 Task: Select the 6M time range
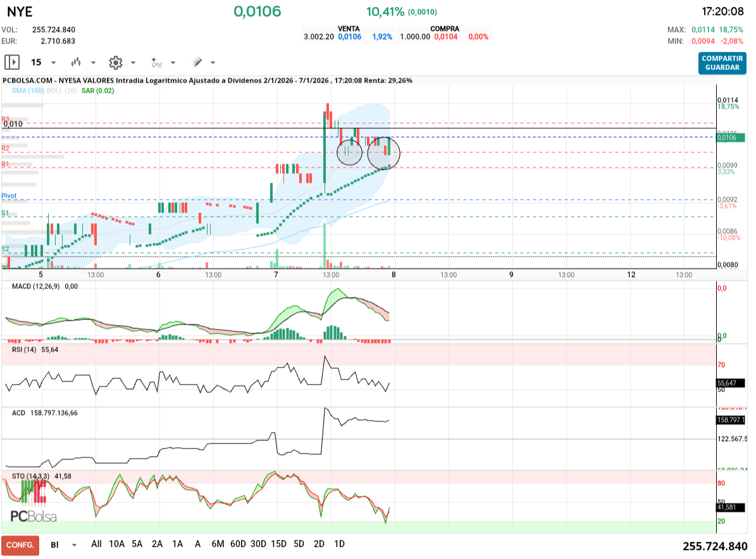coord(218,544)
